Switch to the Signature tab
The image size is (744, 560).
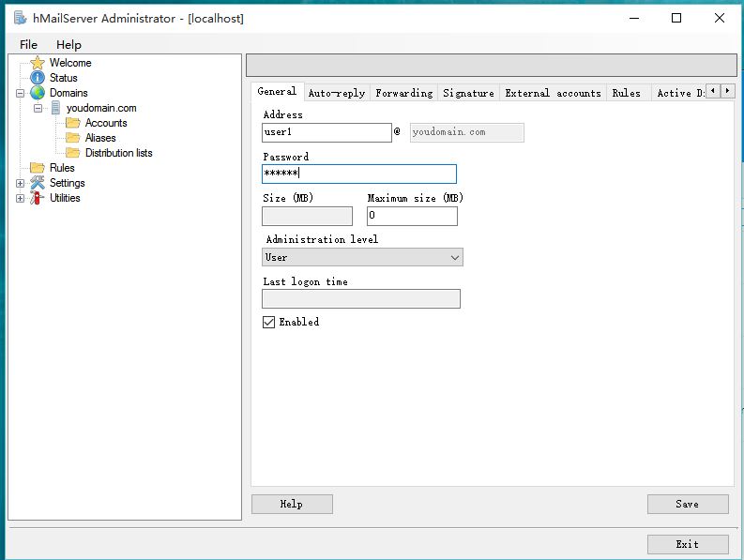(x=469, y=93)
